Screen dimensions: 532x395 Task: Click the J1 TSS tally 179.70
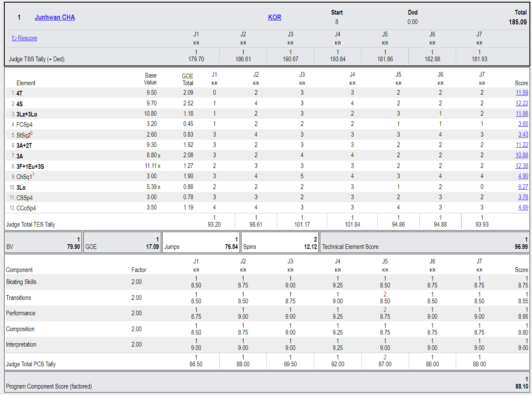(196, 59)
